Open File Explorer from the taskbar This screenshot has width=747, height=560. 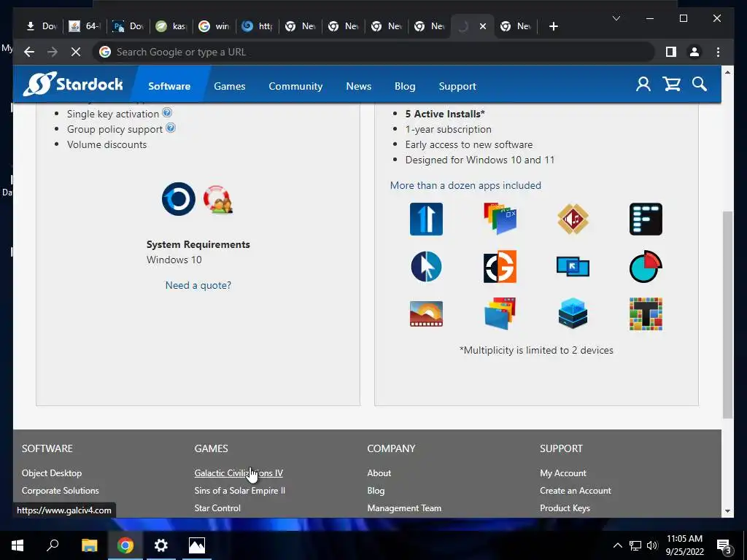pos(89,545)
